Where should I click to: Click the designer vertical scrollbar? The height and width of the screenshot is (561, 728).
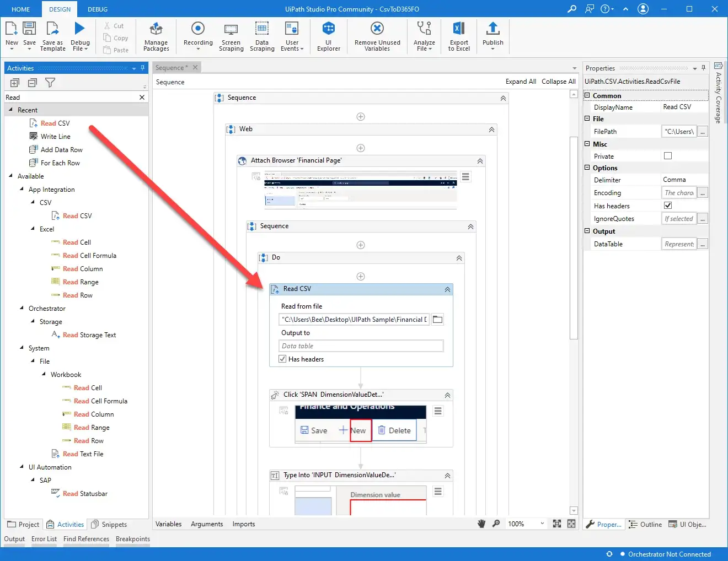tap(574, 237)
